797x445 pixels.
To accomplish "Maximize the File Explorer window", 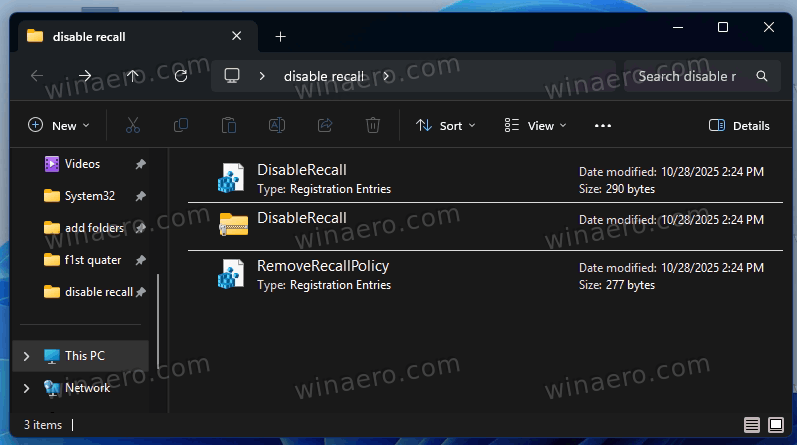I will click(723, 27).
